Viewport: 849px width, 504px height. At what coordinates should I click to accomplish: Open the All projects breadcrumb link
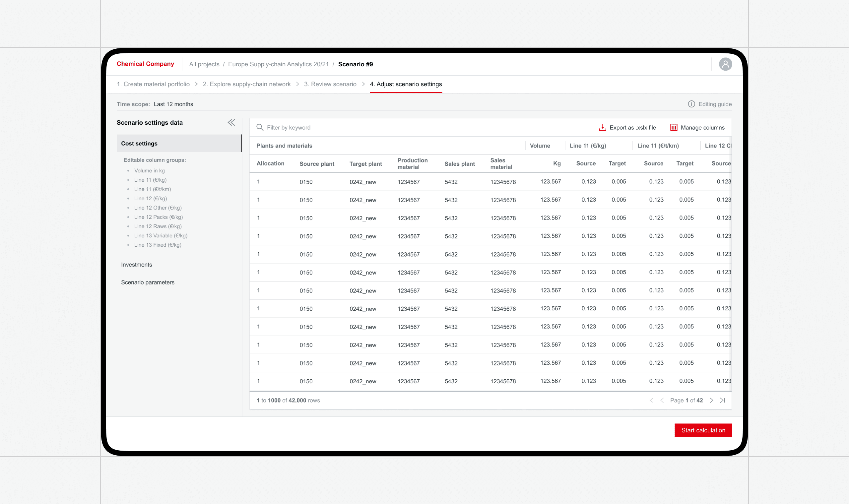pyautogui.click(x=204, y=64)
